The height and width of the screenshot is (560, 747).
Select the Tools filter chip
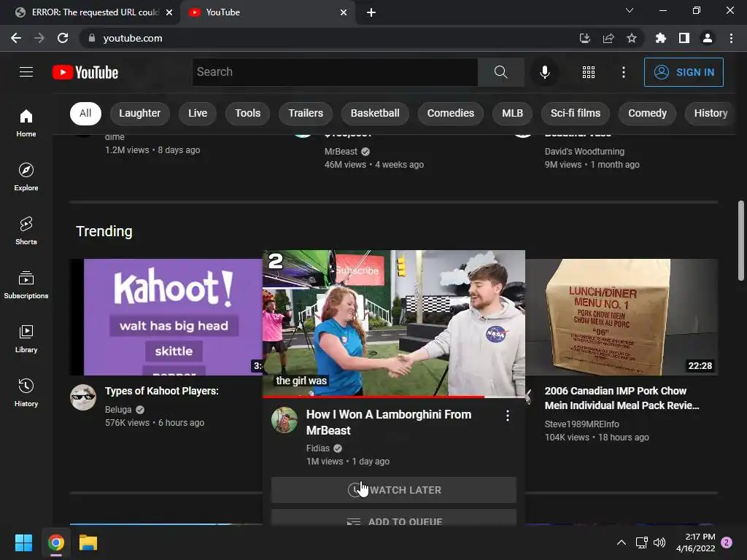(248, 113)
